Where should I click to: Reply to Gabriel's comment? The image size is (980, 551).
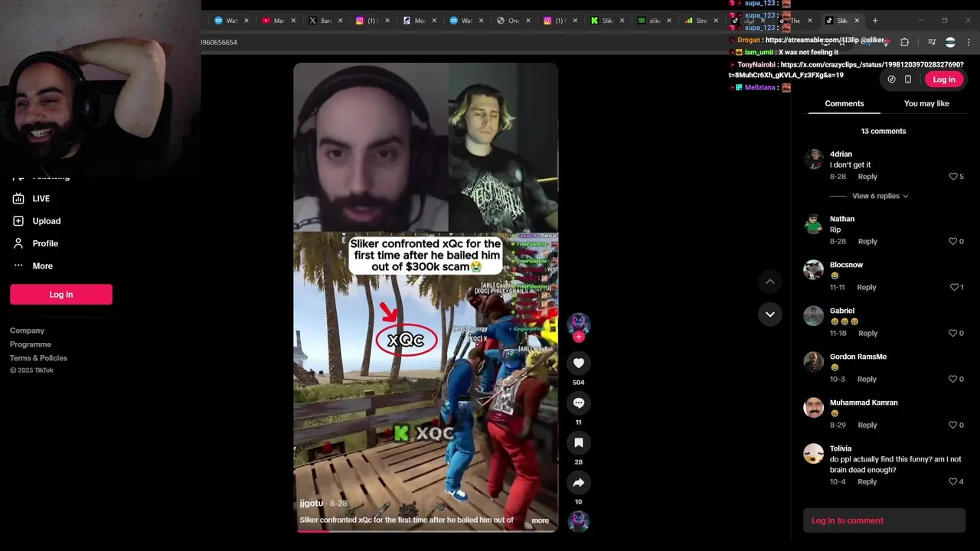(x=867, y=333)
